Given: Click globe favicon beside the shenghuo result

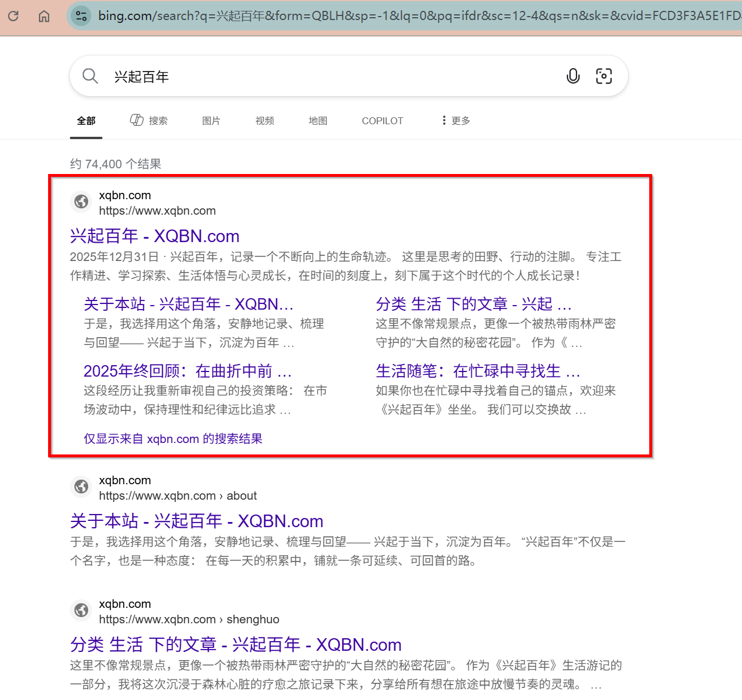Looking at the screenshot, I should click(81, 610).
